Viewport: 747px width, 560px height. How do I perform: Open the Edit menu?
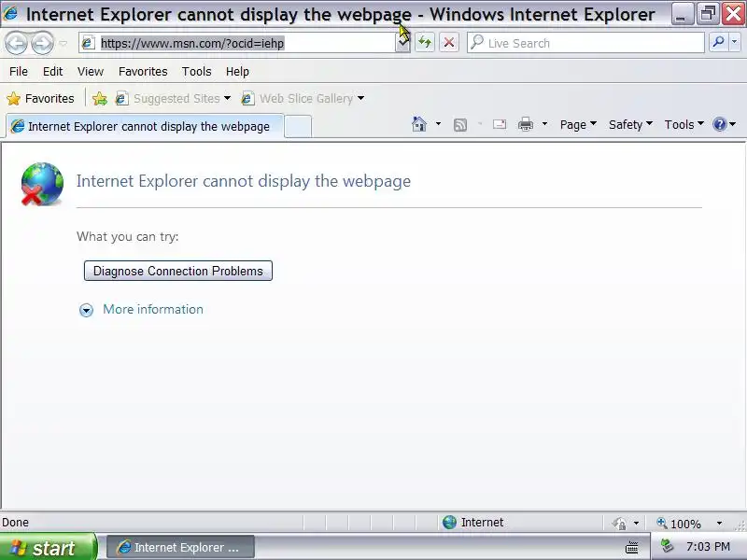[52, 72]
